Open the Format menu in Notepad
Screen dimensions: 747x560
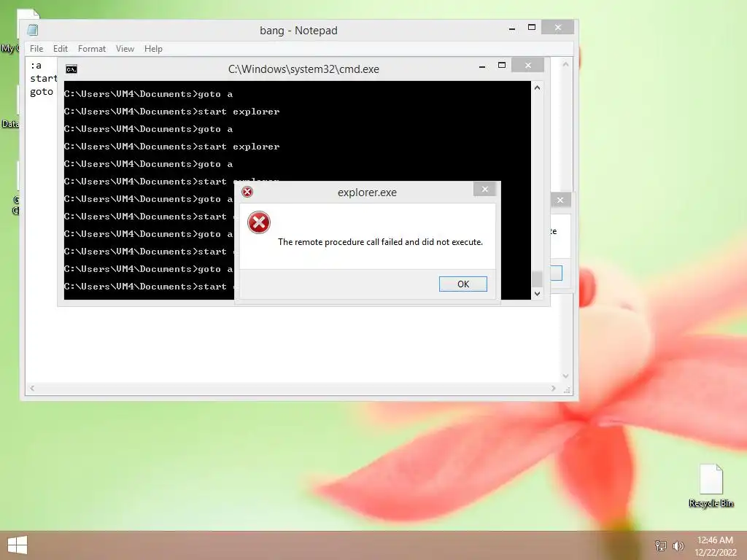[x=91, y=49]
